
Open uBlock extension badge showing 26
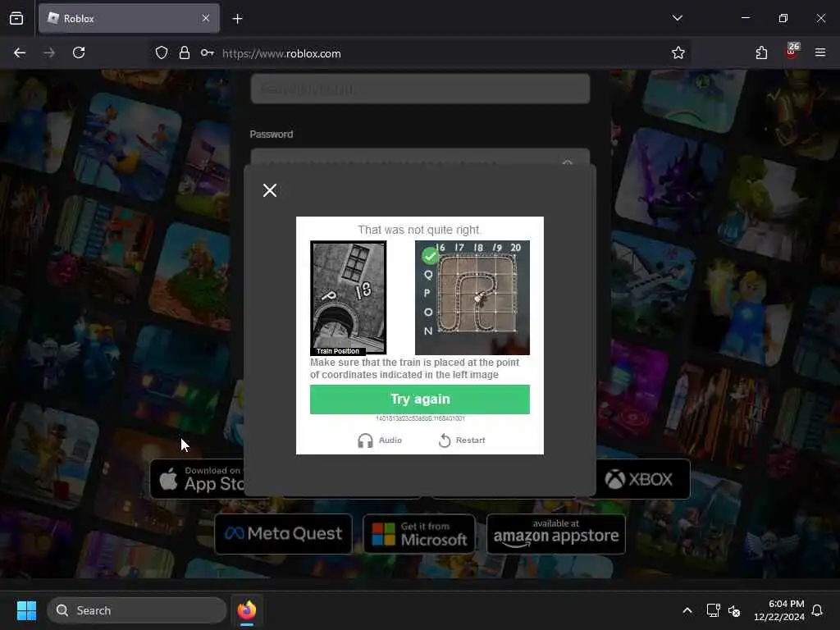pyautogui.click(x=792, y=52)
